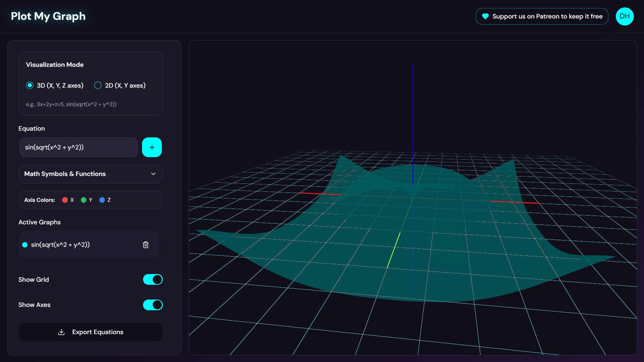Toggle the Show Grid switch
This screenshot has width=644, height=362.
[x=153, y=279]
